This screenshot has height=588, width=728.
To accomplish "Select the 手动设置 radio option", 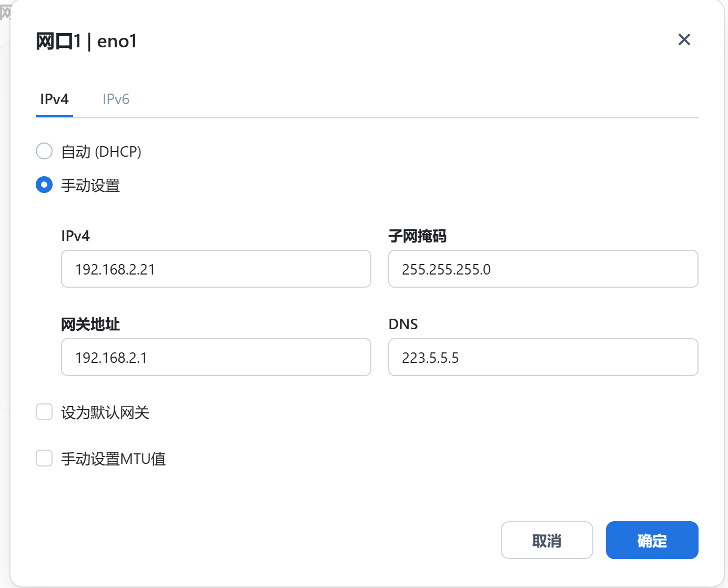I will (x=44, y=185).
